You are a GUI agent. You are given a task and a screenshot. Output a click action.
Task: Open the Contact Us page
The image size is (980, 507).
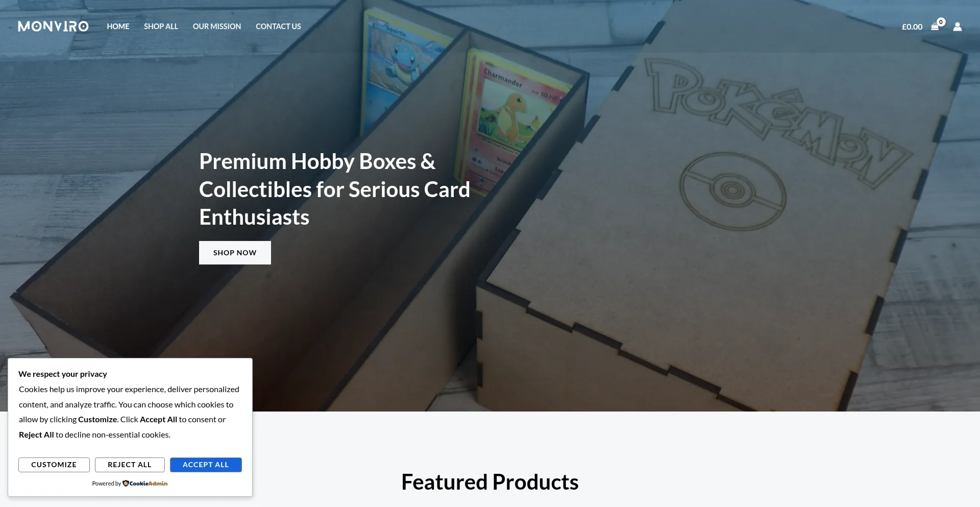tap(278, 27)
